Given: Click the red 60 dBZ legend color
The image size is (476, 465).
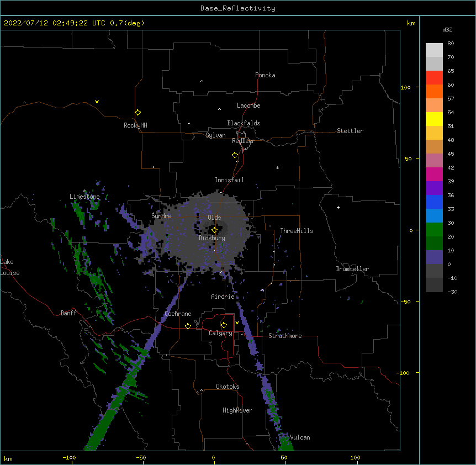Looking at the screenshot, I should point(434,78).
